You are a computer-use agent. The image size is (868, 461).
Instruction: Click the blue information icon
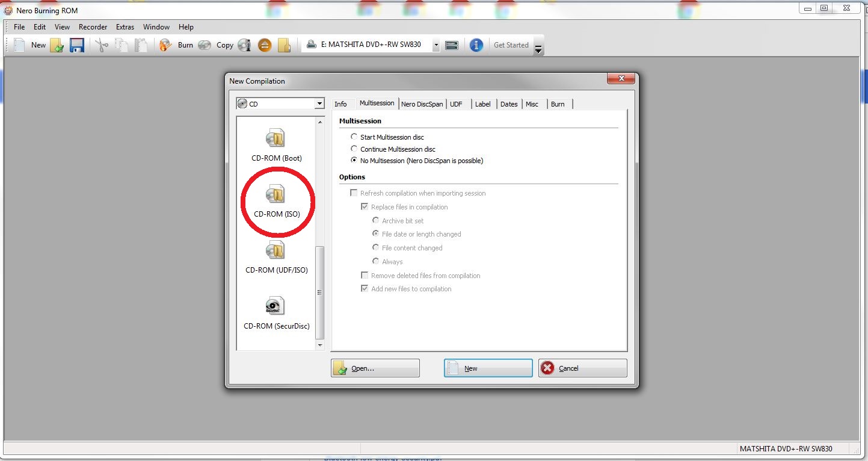(x=476, y=45)
